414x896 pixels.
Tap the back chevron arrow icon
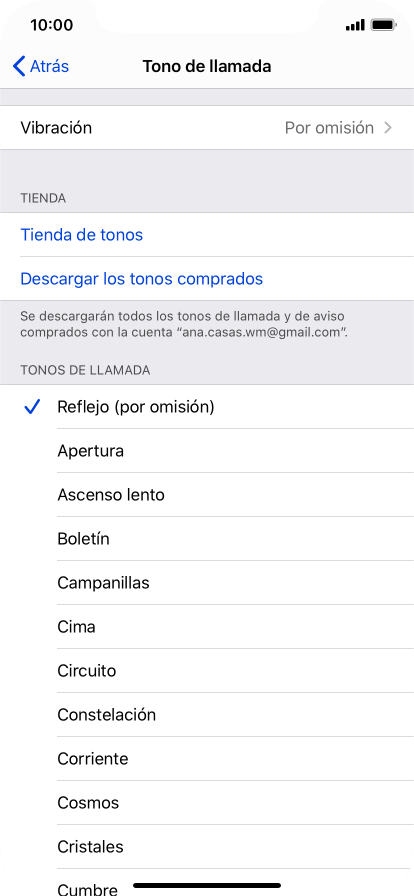pos(19,66)
